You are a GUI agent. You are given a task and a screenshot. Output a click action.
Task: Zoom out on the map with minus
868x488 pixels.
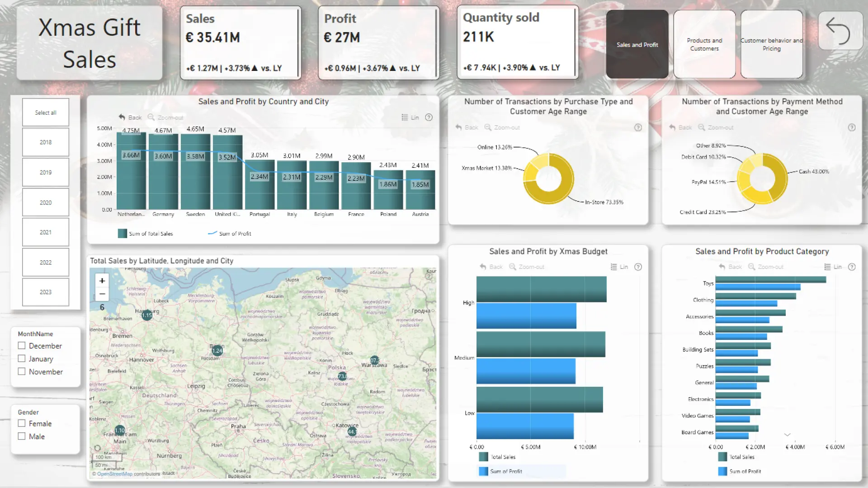pyautogui.click(x=102, y=294)
